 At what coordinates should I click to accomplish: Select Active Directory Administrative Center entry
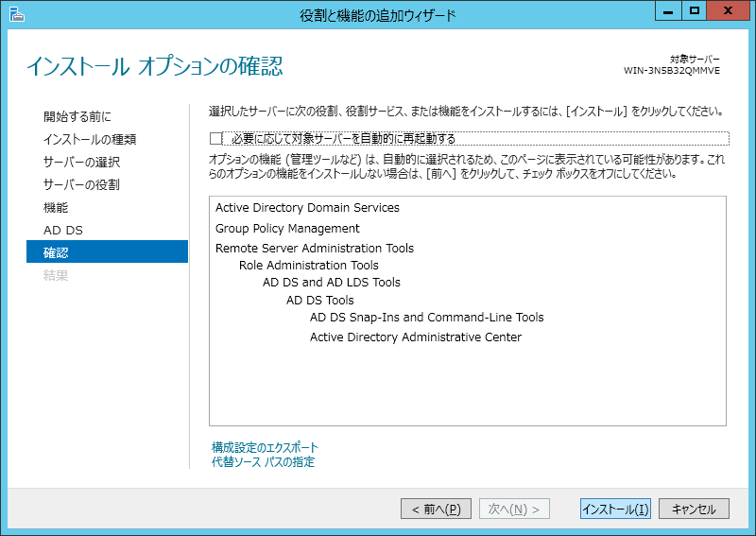[x=416, y=337]
